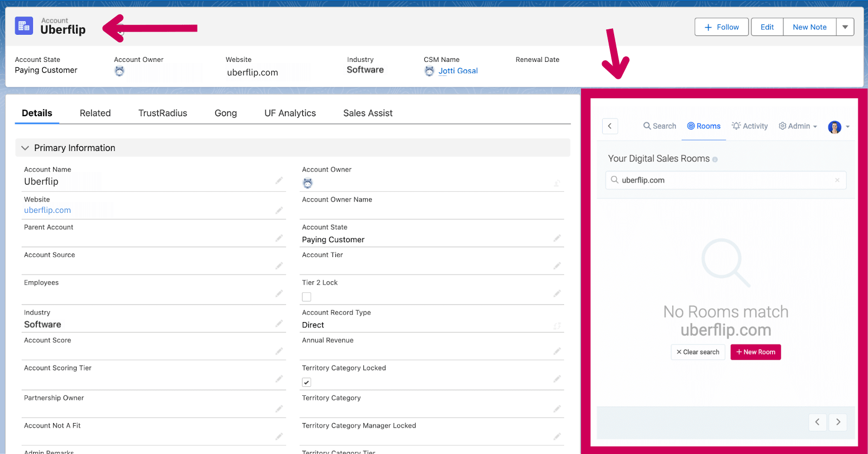Open the UF Analytics tab
This screenshot has height=454, width=868.
click(x=290, y=113)
